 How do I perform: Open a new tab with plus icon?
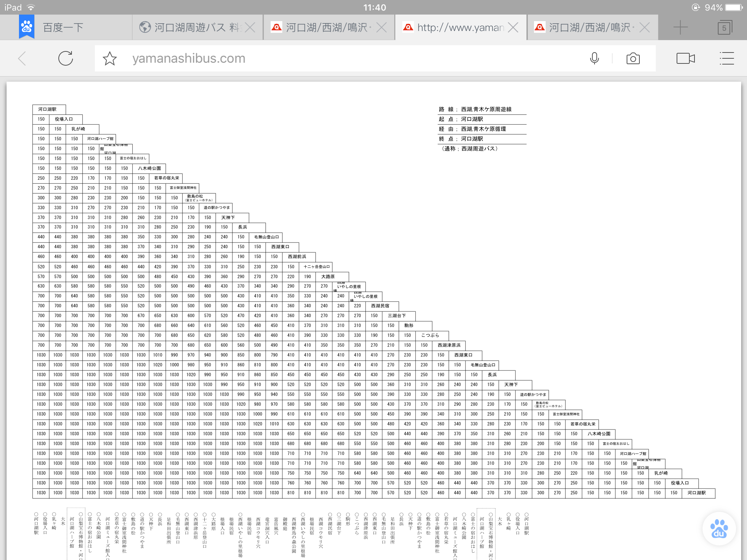point(680,27)
